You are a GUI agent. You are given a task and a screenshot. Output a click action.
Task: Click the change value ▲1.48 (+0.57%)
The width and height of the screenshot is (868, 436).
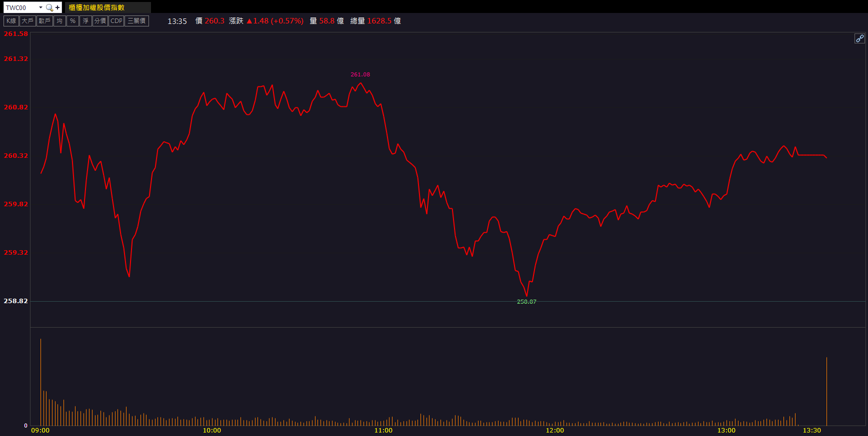pyautogui.click(x=275, y=21)
